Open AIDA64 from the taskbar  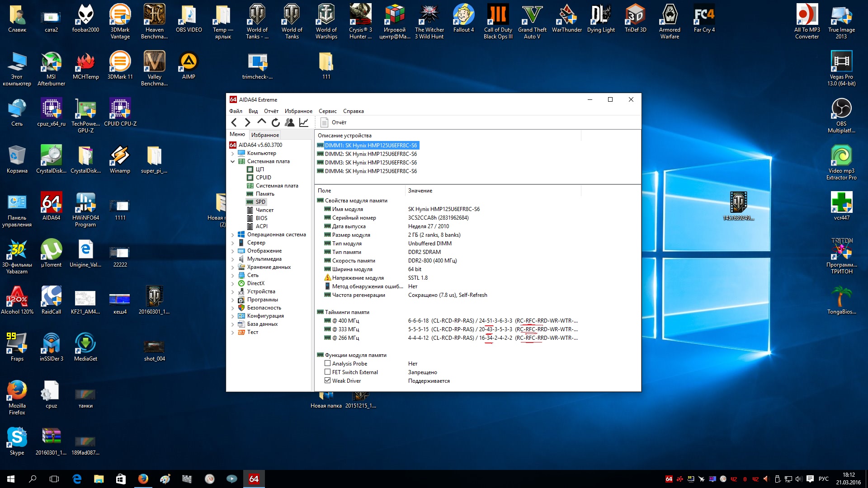point(254,479)
